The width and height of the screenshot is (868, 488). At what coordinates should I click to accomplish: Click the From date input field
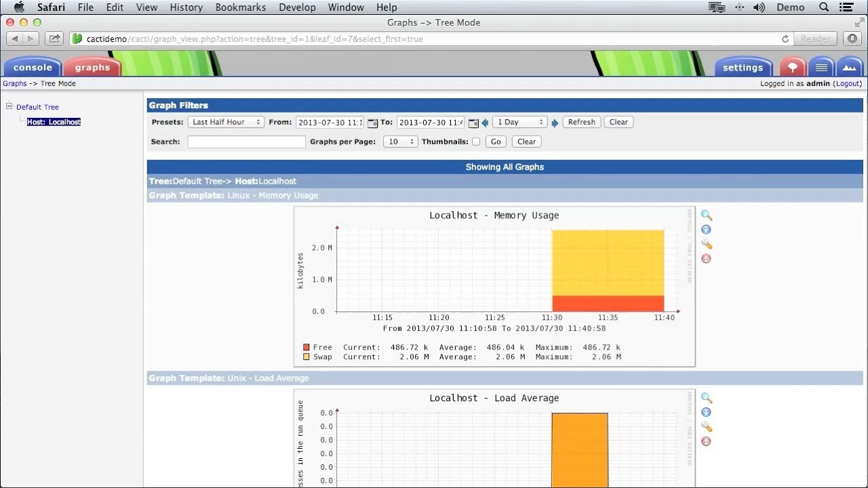tap(330, 122)
